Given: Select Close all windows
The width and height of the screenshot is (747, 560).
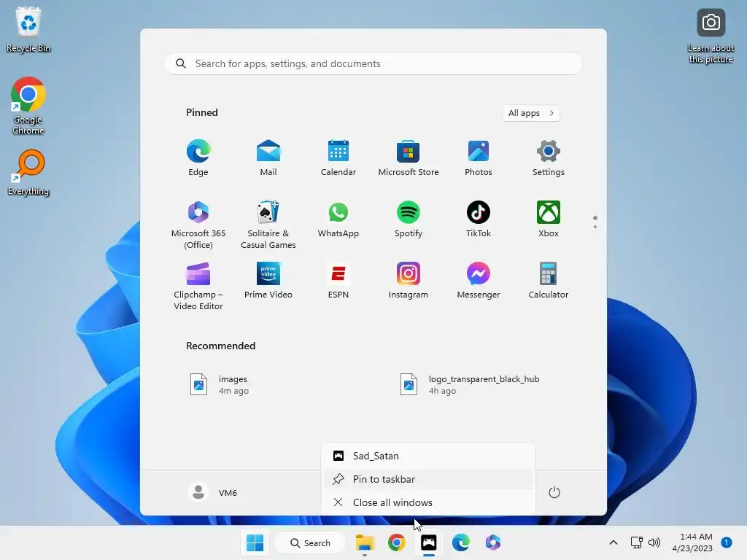Looking at the screenshot, I should (x=427, y=502).
